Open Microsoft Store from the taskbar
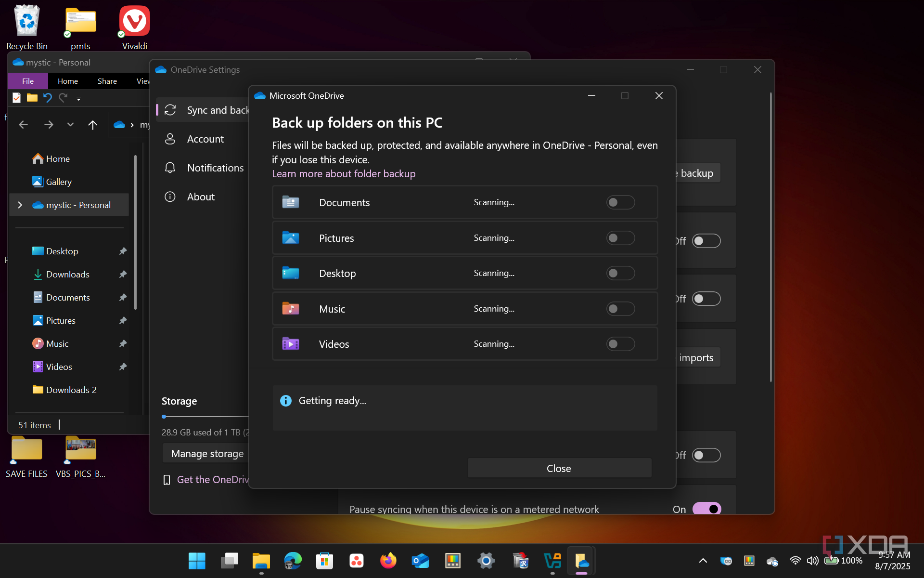This screenshot has width=924, height=578. [325, 561]
